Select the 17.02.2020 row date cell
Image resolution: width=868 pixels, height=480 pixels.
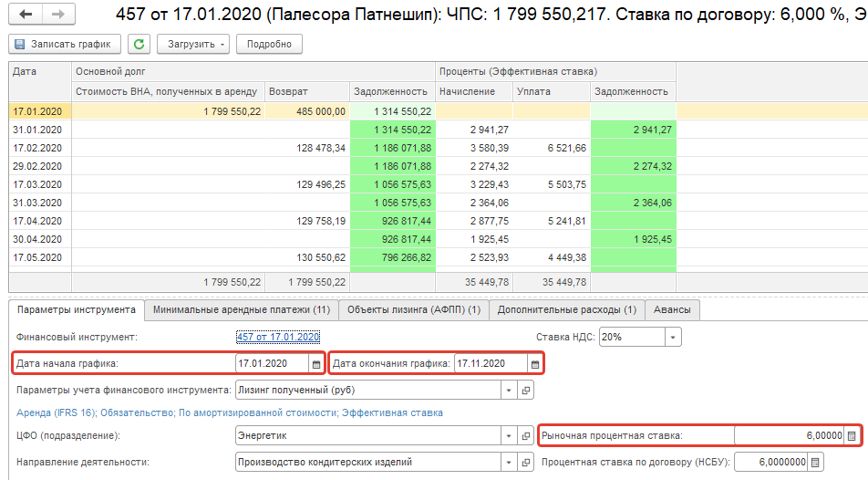[40, 148]
